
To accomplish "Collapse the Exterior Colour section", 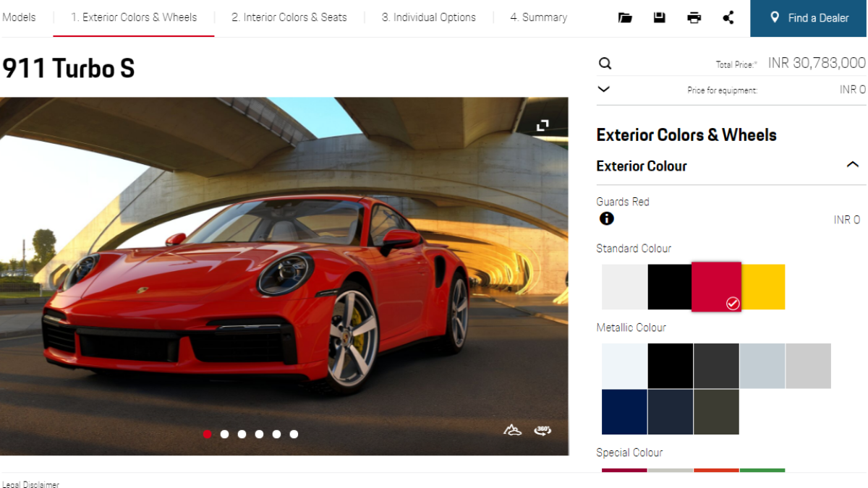I will (853, 165).
